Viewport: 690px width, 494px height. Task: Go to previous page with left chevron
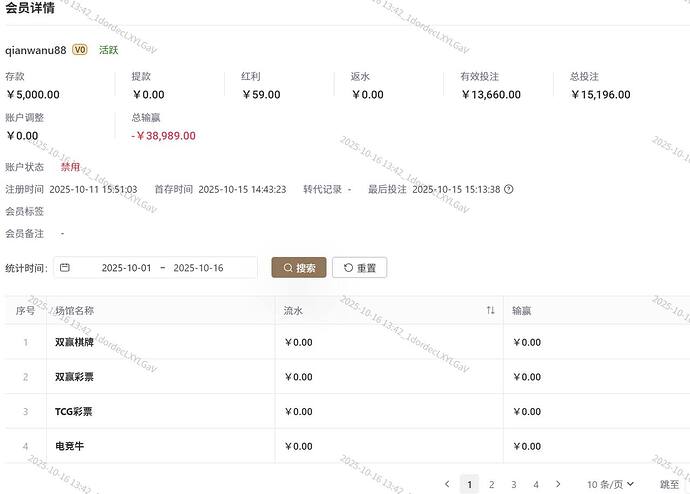pos(447,484)
